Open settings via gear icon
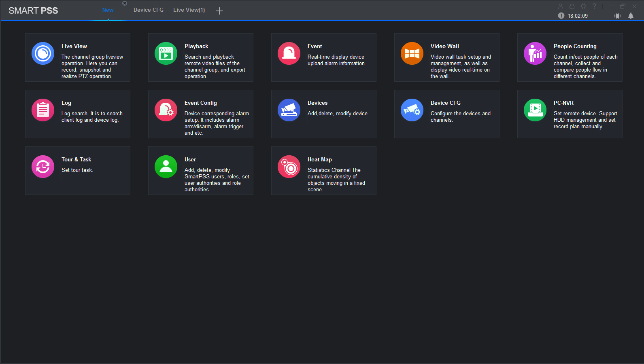This screenshot has width=644, height=364. (583, 6)
